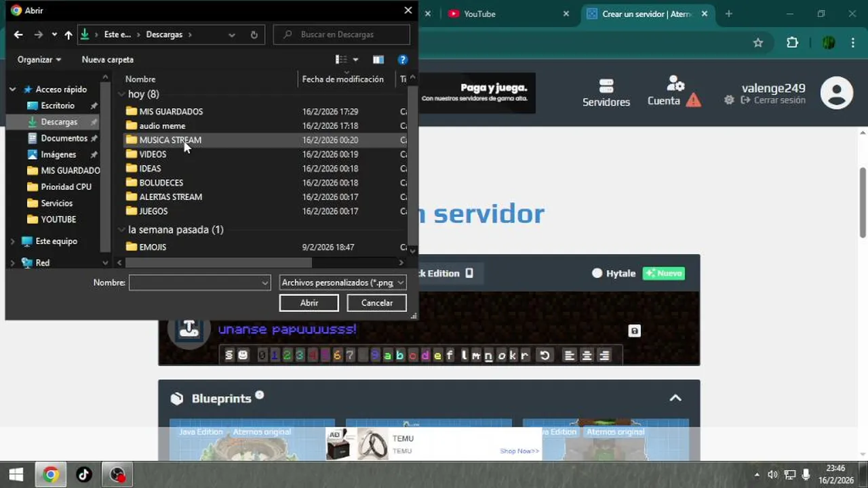Select the MUSICA STREAM folder

170,140
